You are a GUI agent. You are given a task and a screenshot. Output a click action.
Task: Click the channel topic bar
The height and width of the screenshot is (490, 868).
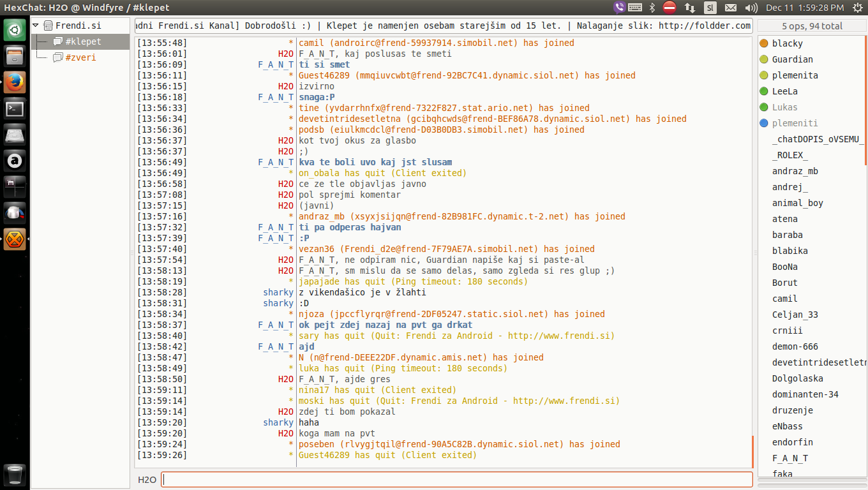point(444,26)
